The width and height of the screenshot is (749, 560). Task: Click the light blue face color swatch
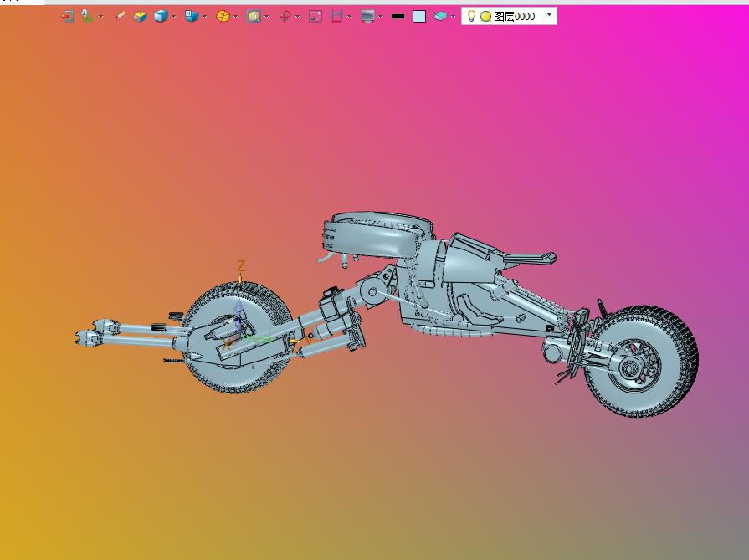pos(419,16)
